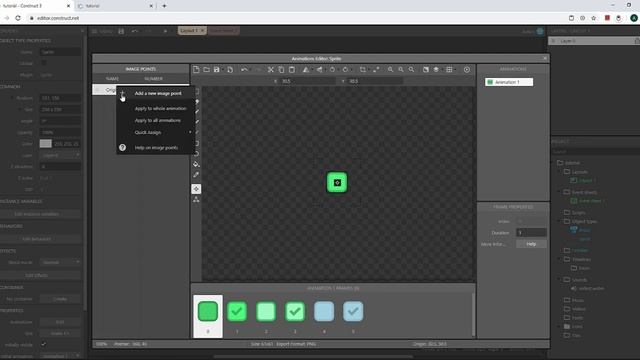The width and height of the screenshot is (640, 360).
Task: Select the fill bucket tool
Action: coord(196,164)
